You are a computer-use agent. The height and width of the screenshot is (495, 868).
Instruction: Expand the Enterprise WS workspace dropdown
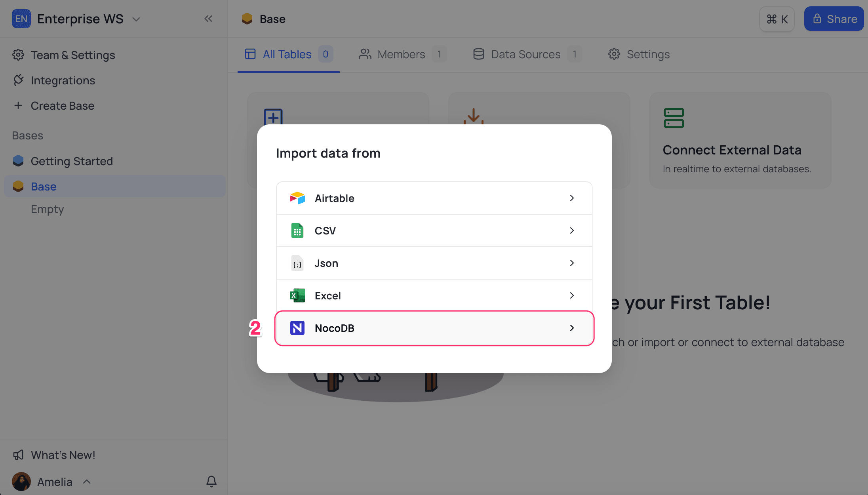[136, 19]
